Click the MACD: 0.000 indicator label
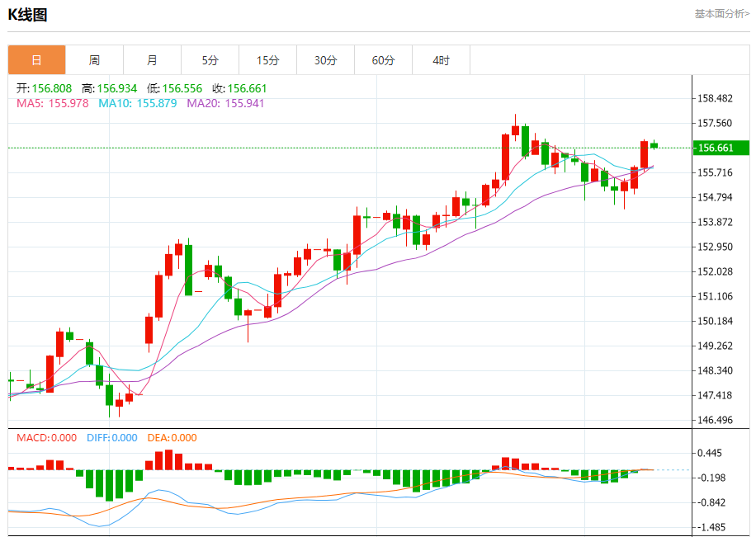The image size is (756, 537). 48,438
